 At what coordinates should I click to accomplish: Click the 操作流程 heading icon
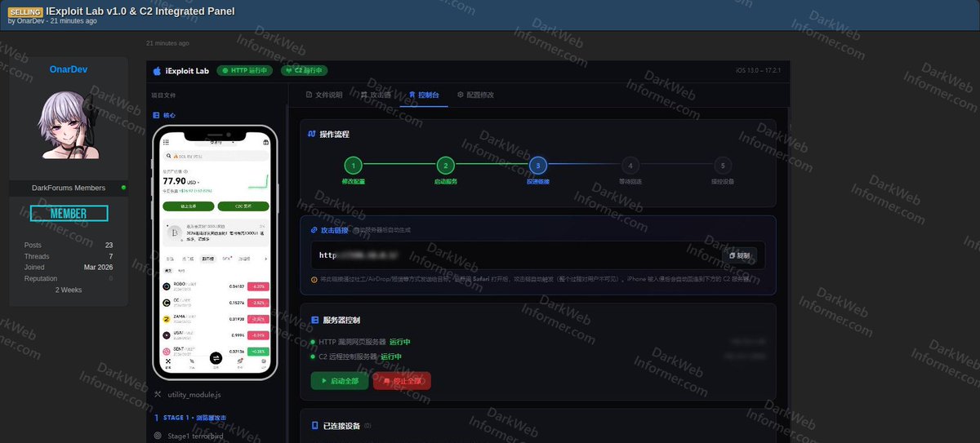pyautogui.click(x=311, y=134)
